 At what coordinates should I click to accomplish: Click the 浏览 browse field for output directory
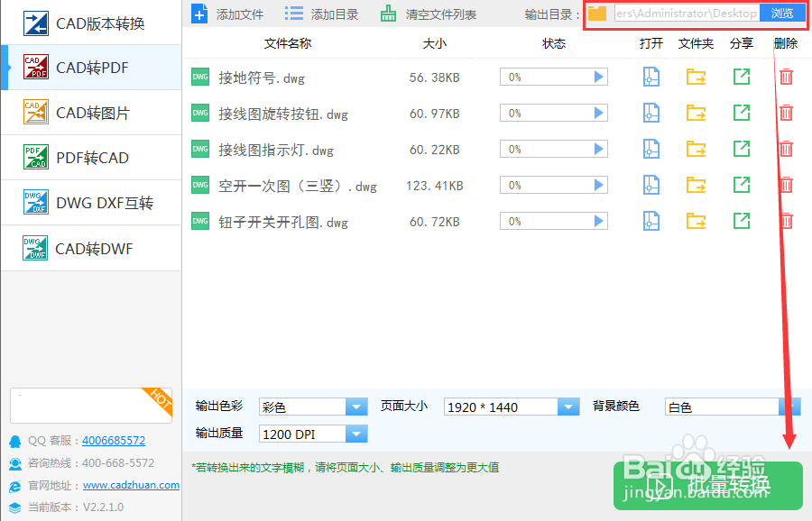(783, 13)
